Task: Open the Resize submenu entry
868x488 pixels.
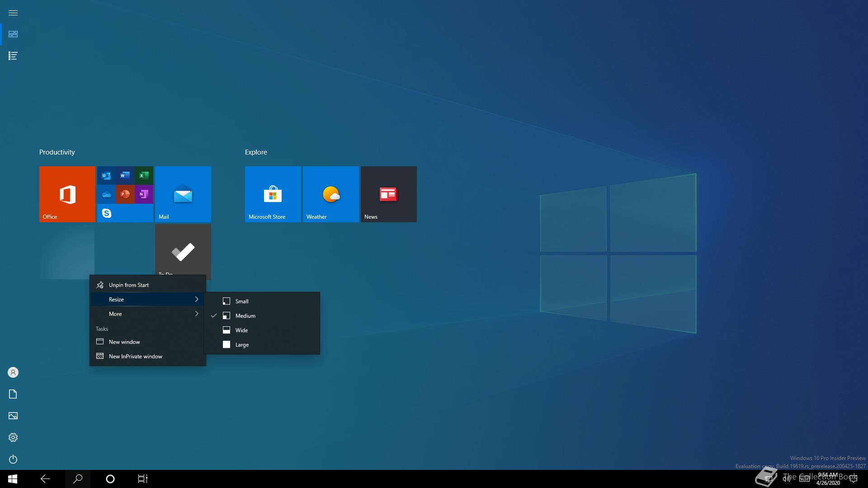Action: (148, 300)
